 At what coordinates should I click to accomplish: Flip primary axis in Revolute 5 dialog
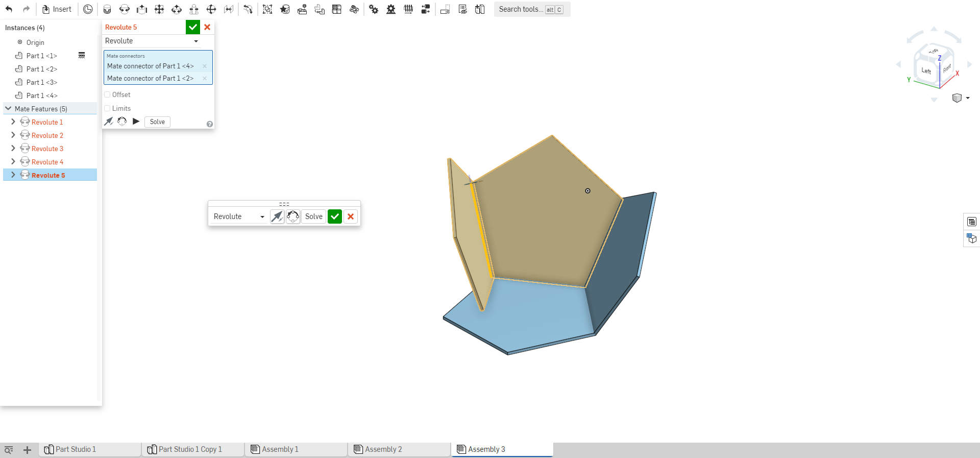coord(109,122)
